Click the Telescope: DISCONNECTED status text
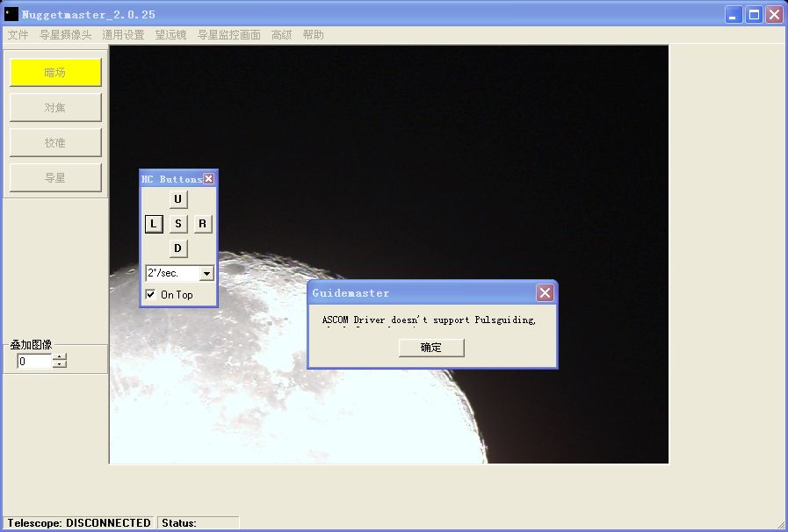Screen dimensions: 788x532 pos(79,523)
